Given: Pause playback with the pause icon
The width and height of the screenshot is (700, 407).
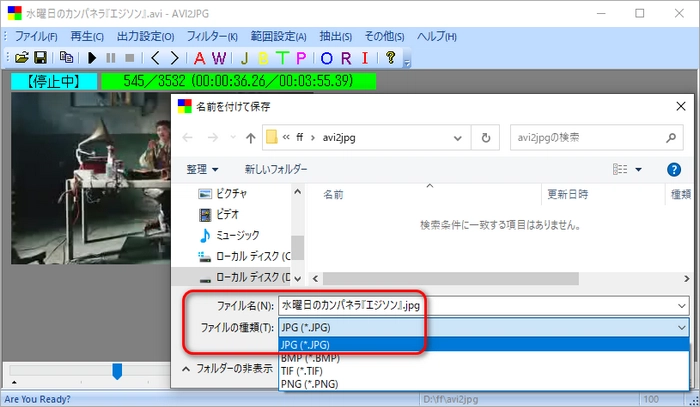Looking at the screenshot, I should [111, 58].
